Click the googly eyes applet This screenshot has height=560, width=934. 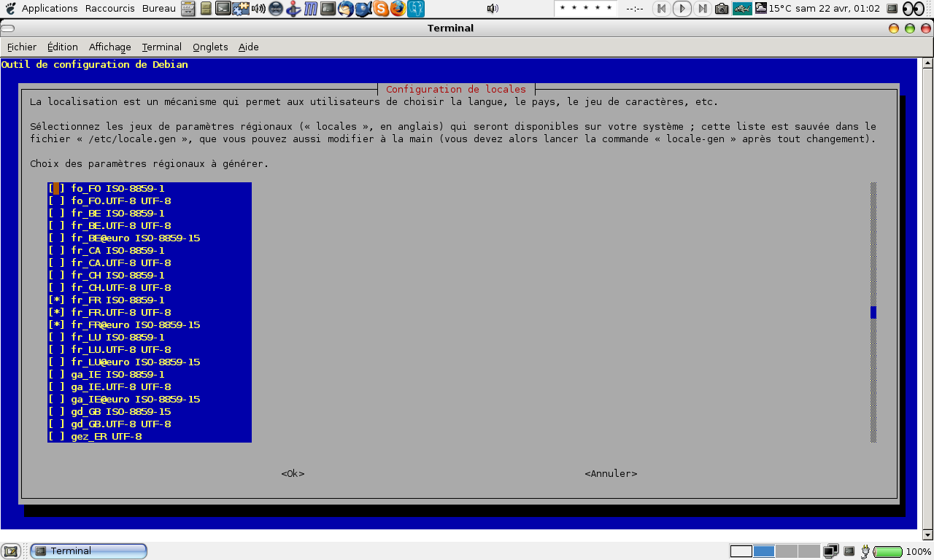[x=914, y=9]
